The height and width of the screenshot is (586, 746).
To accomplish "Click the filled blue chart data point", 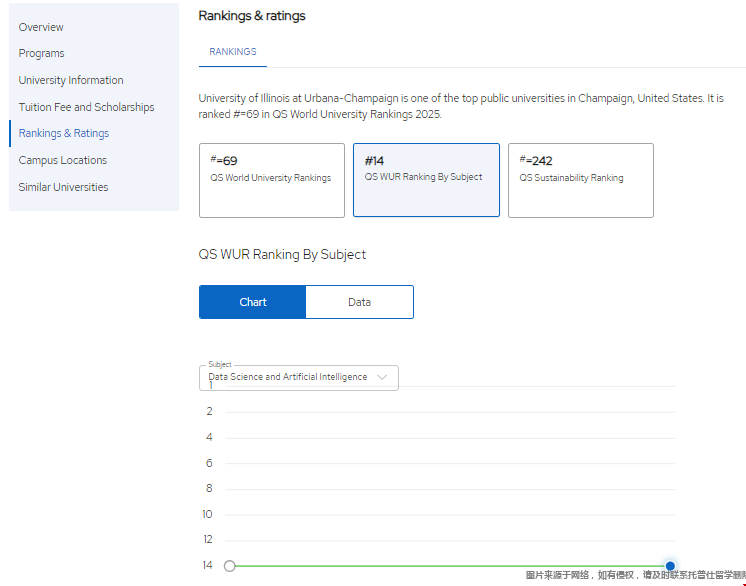I will point(670,566).
